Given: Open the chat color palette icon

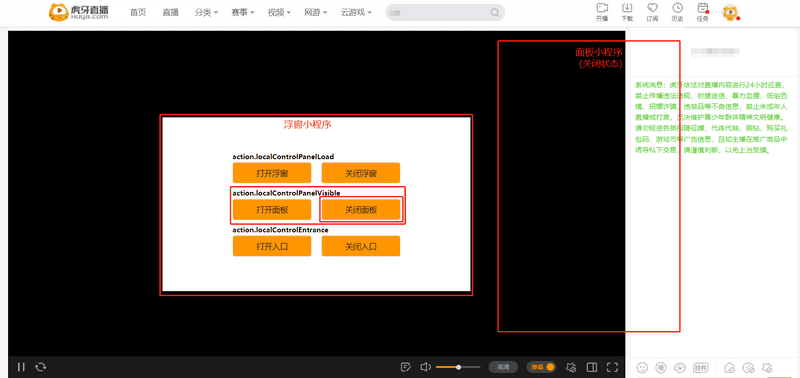Looking at the screenshot, I should click(x=680, y=367).
